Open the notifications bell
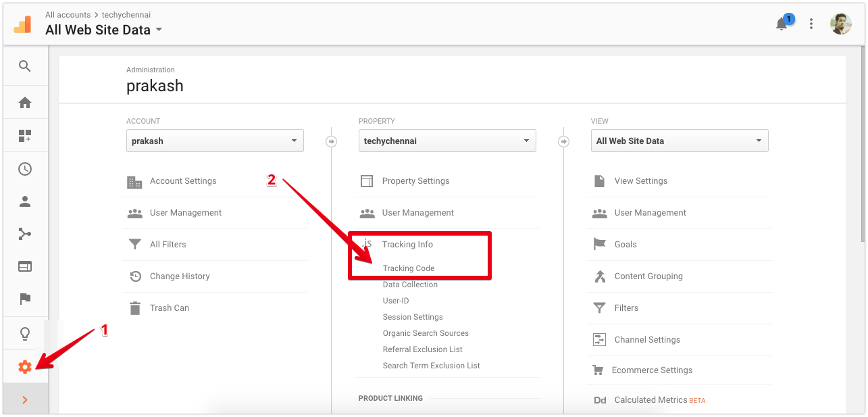The height and width of the screenshot is (417, 868). (782, 24)
